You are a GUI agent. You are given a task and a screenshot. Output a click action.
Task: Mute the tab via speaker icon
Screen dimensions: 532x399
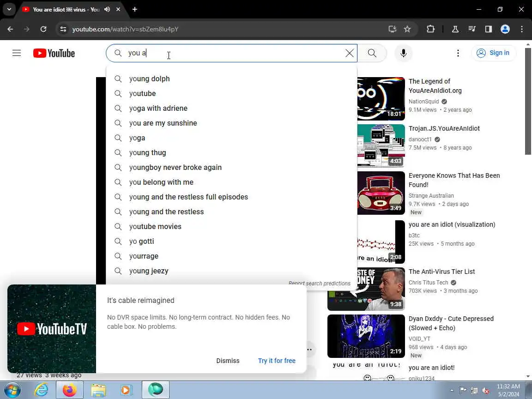(107, 10)
